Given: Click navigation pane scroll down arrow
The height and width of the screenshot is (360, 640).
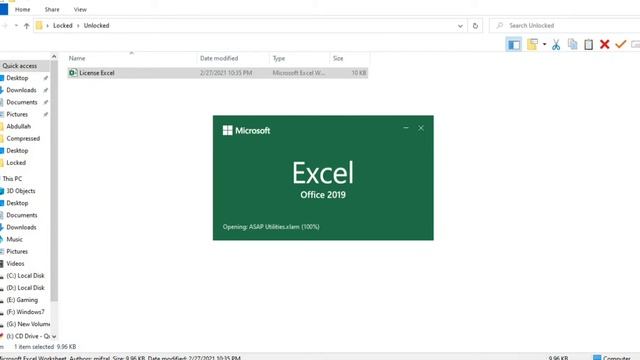Looking at the screenshot, I should tap(54, 337).
